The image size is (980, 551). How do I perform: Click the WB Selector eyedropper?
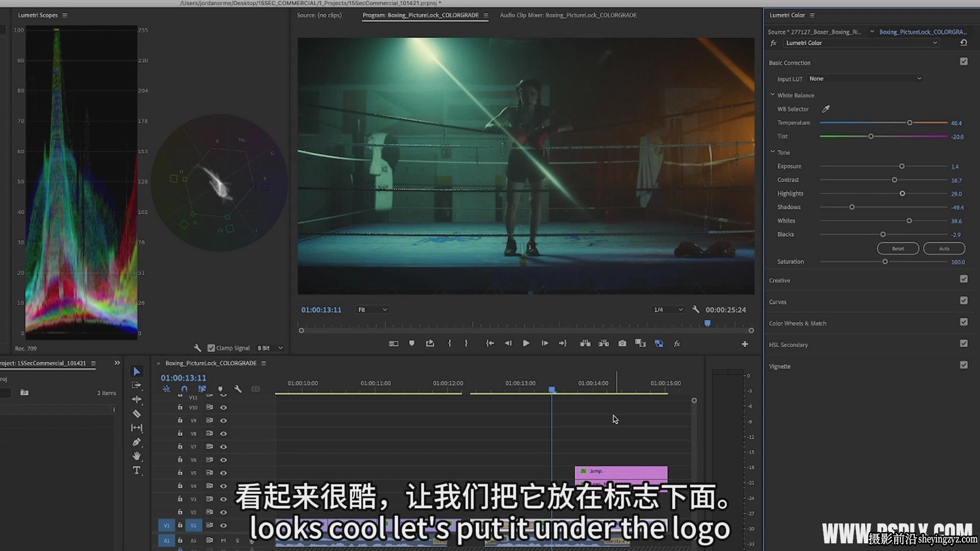[825, 109]
